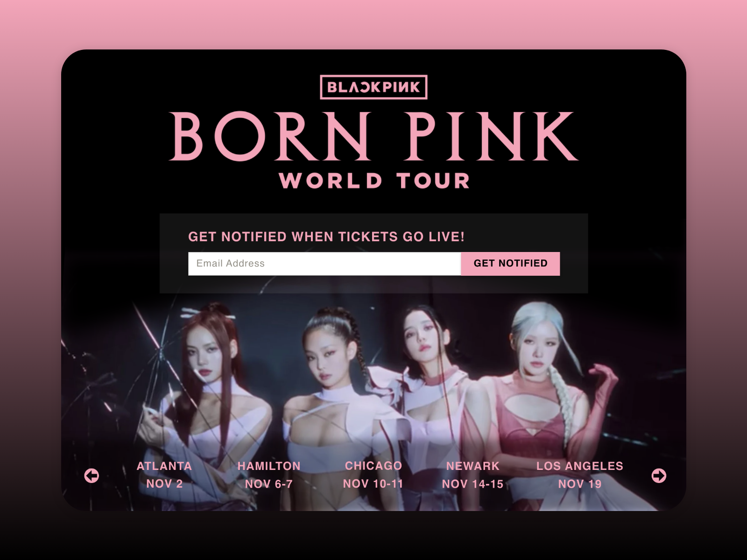747x560 pixels.
Task: Click the NOV 19 date text
Action: (x=580, y=484)
